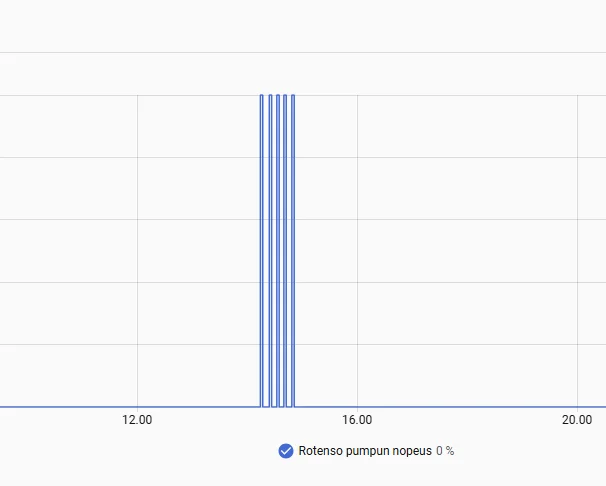
Task: Click the vertical gridline above 20.00
Action: 577,251
